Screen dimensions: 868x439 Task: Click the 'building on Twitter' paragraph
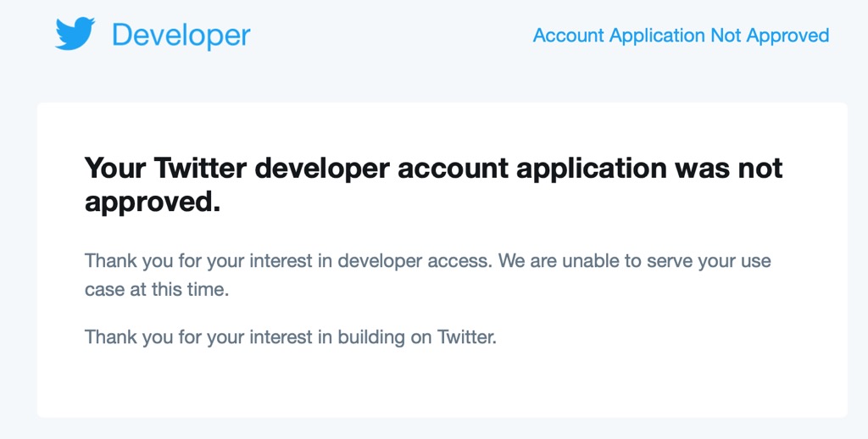(291, 337)
